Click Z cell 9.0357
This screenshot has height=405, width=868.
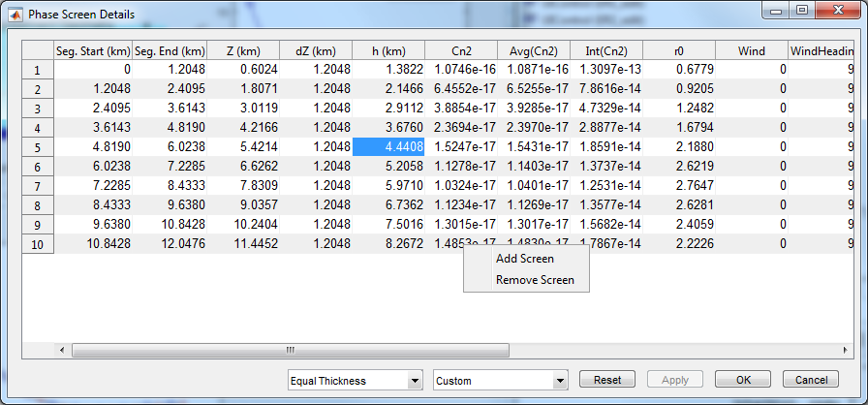[x=243, y=204]
